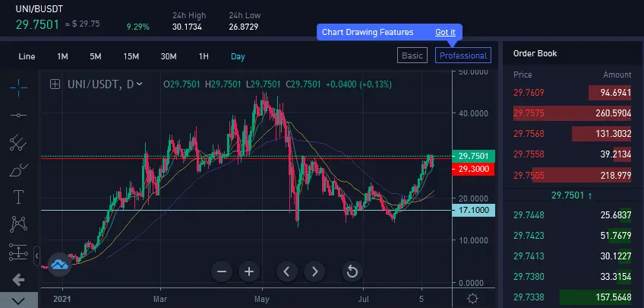Click the 24h Low value 26.8729

tap(244, 27)
